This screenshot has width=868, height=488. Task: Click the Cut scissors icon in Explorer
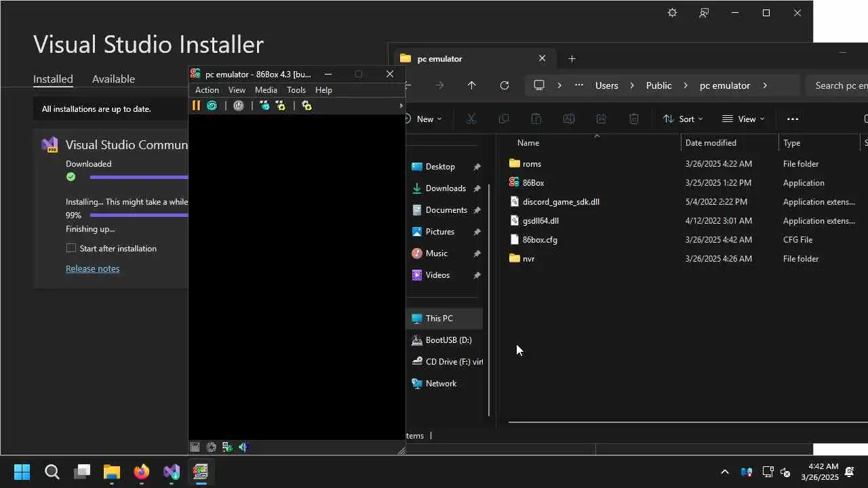471,119
